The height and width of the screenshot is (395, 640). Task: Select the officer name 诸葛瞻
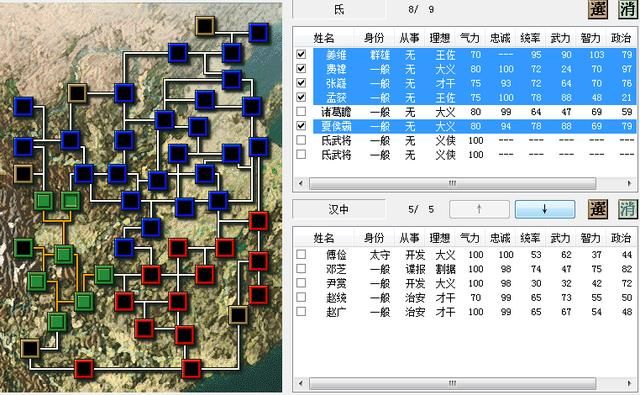[336, 111]
